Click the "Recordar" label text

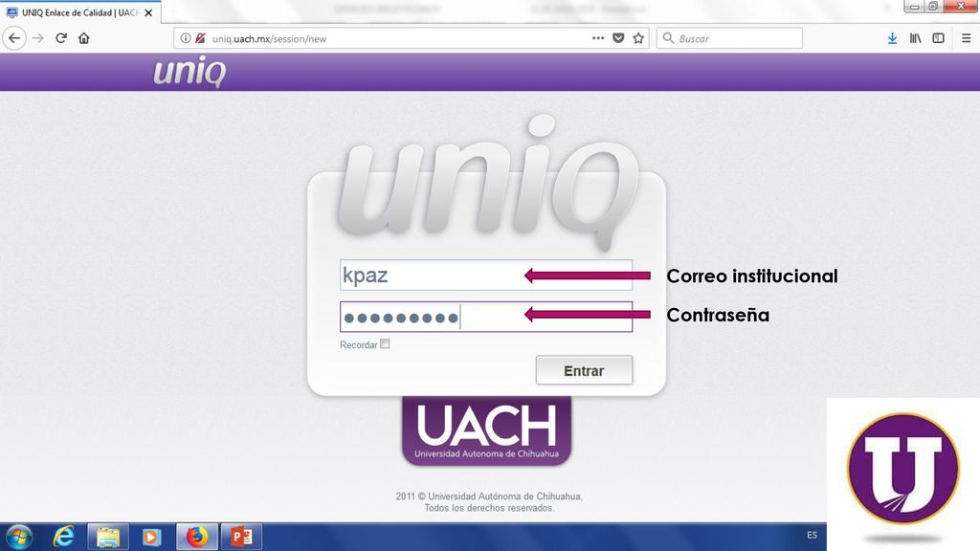click(x=359, y=344)
